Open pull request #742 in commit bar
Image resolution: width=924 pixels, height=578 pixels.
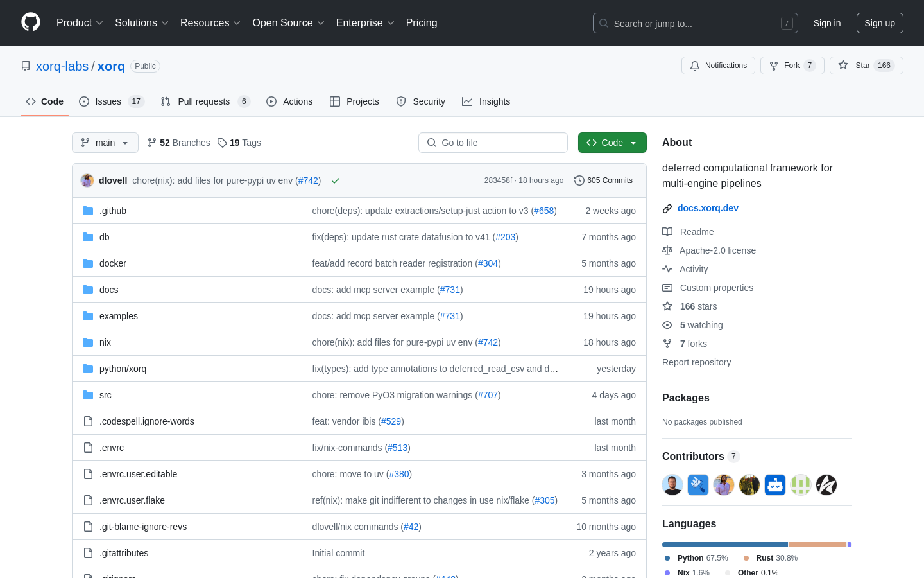pyautogui.click(x=308, y=180)
